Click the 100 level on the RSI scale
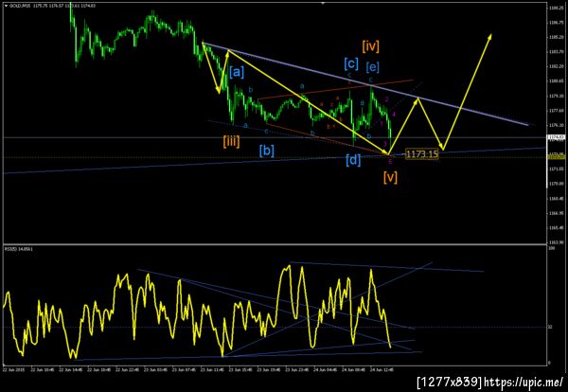 (x=551, y=248)
